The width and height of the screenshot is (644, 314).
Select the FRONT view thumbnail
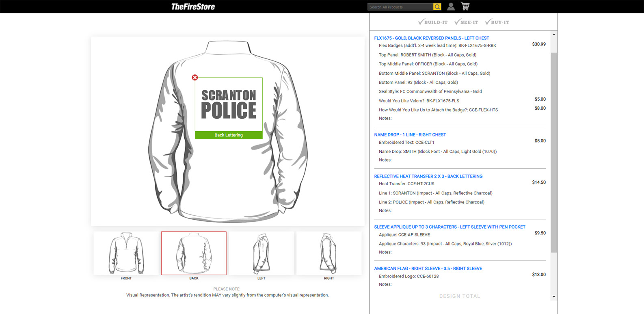pos(126,253)
